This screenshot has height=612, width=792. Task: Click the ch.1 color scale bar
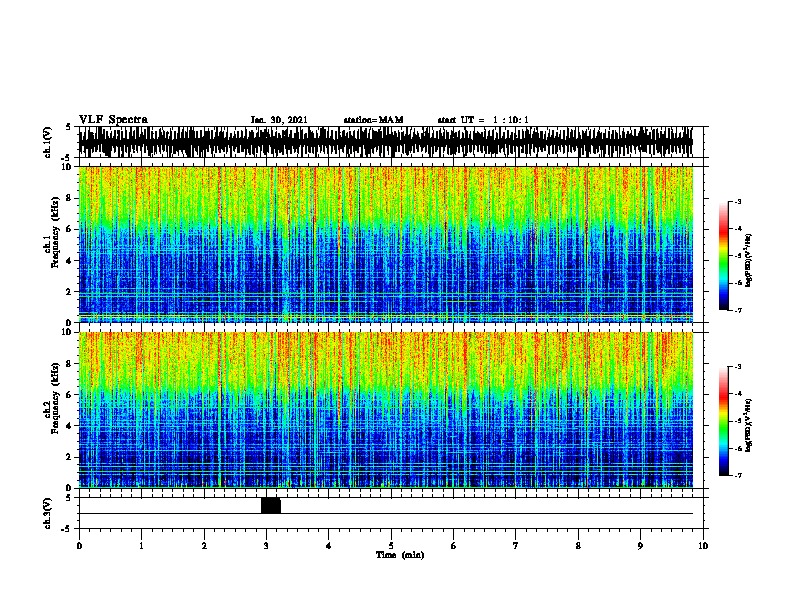pos(723,256)
